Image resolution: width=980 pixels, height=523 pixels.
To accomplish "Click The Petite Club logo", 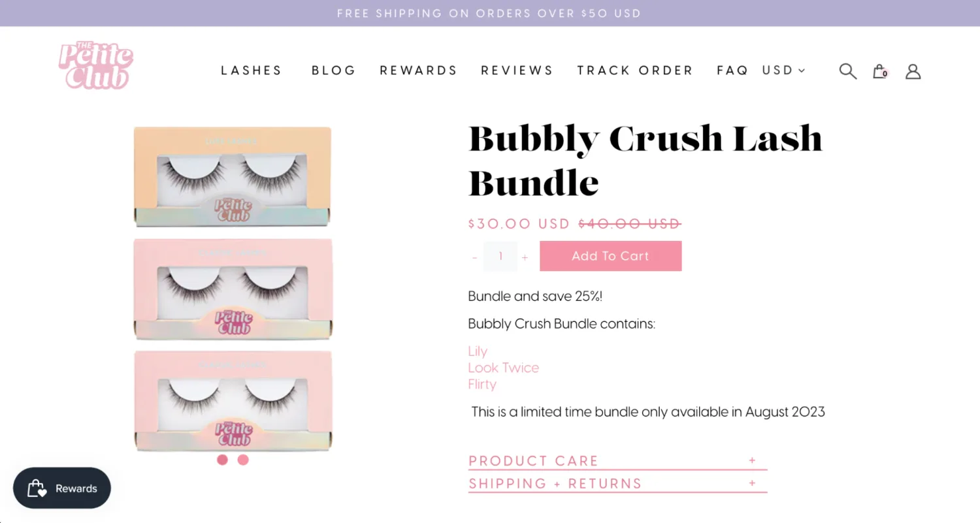I will pyautogui.click(x=95, y=66).
